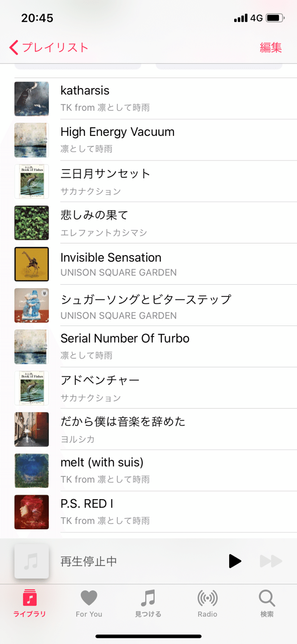
Task: Open the ライブラリ tab
Action: click(x=30, y=603)
